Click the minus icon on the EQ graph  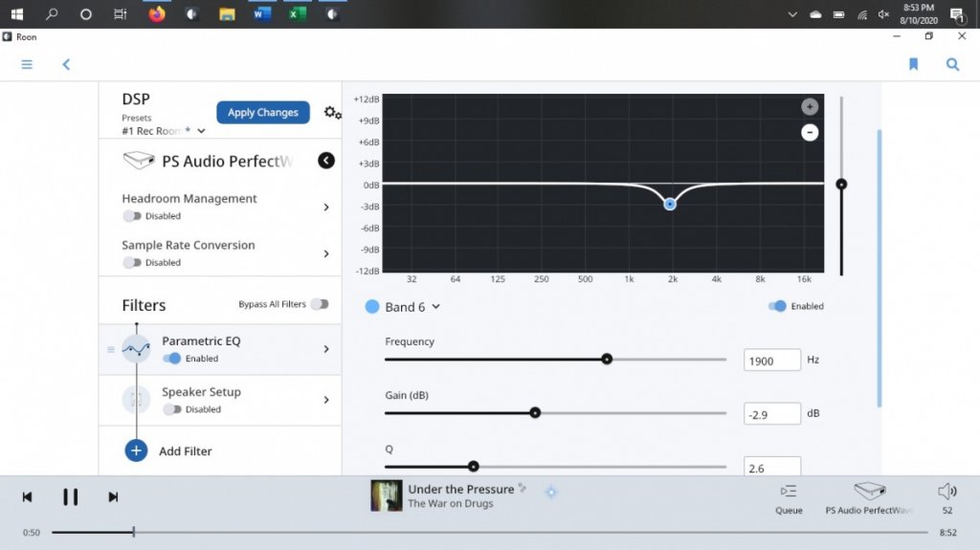click(x=810, y=133)
